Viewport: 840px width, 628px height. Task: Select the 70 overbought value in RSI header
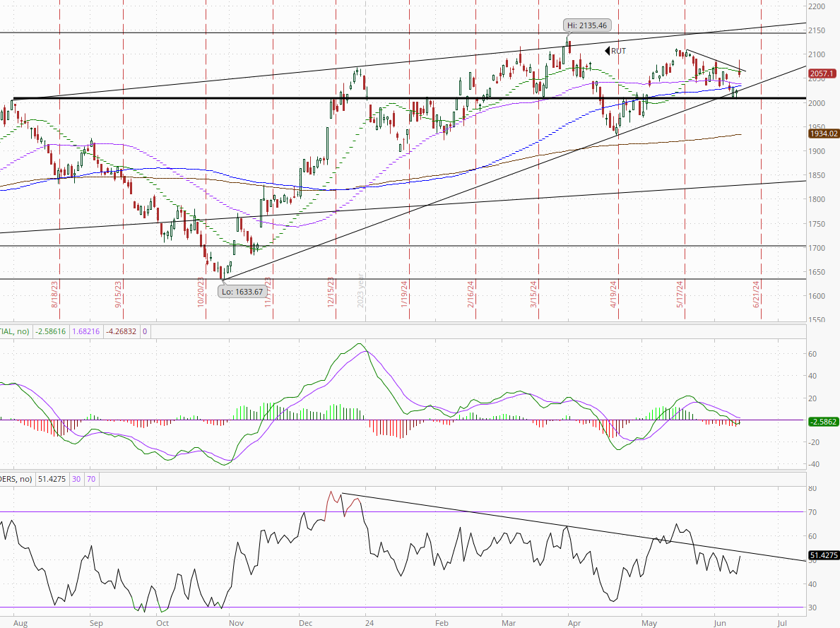[91, 479]
